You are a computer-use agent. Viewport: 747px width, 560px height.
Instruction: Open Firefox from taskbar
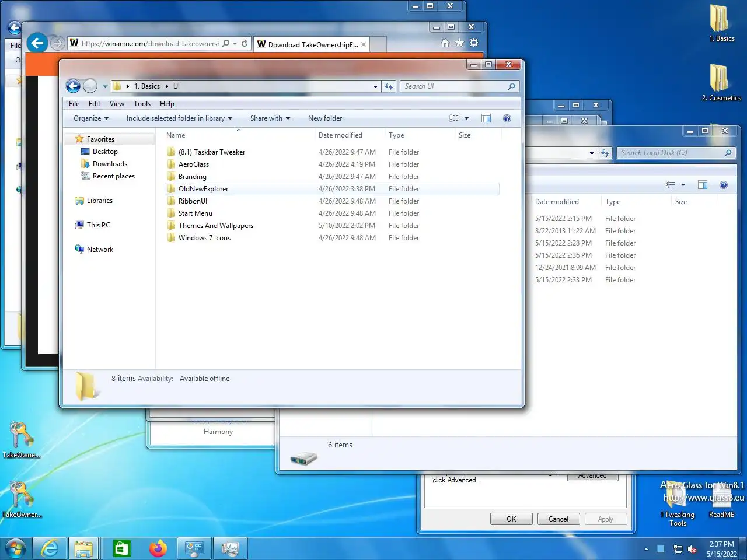pos(158,548)
